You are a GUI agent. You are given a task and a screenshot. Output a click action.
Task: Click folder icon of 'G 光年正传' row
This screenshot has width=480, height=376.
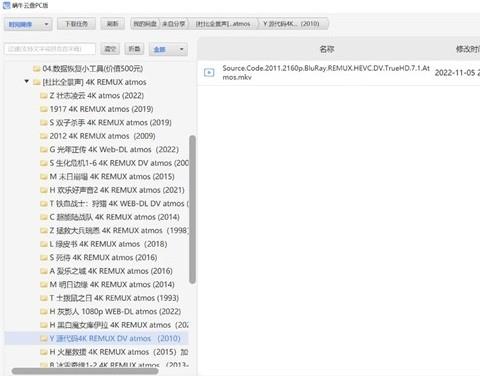[x=44, y=150]
